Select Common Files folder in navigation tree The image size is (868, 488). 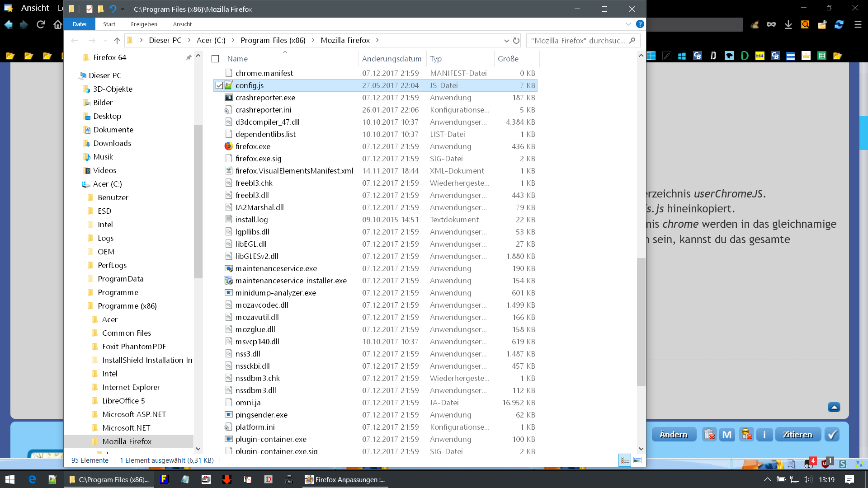(x=127, y=333)
